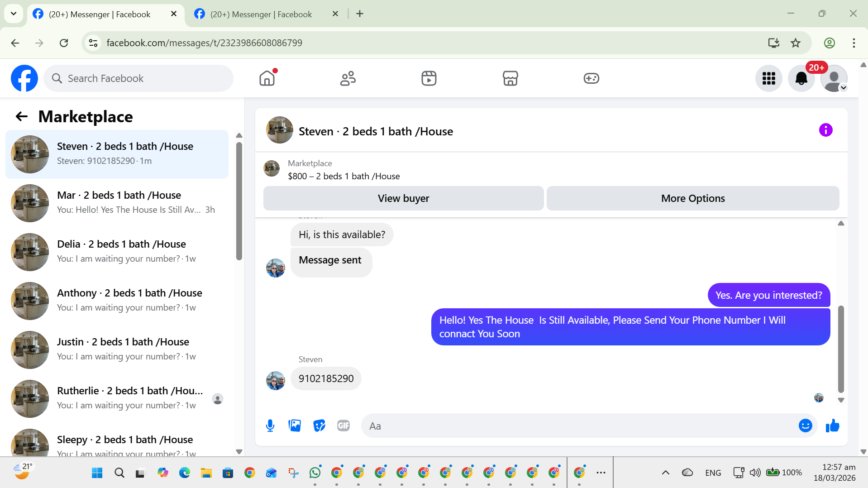Screen dimensions: 868x488
Task: Click the $800 listing title link
Action: 343,176
